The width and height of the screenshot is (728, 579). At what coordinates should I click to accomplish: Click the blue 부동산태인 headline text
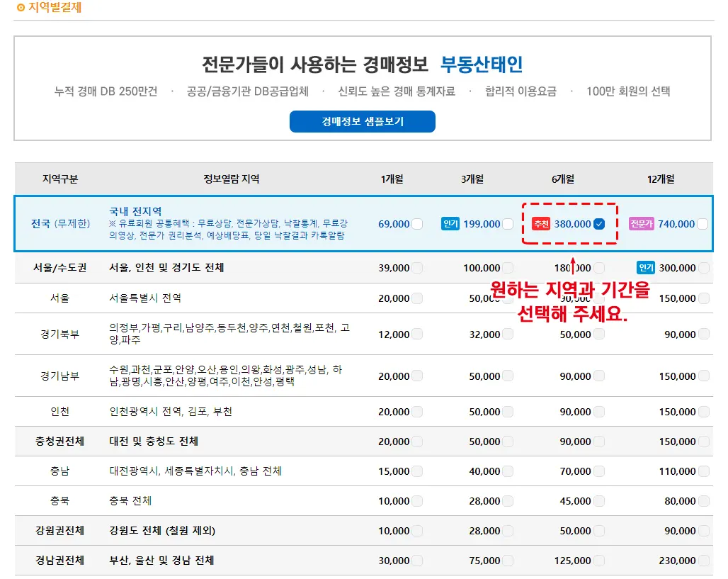tap(482, 64)
